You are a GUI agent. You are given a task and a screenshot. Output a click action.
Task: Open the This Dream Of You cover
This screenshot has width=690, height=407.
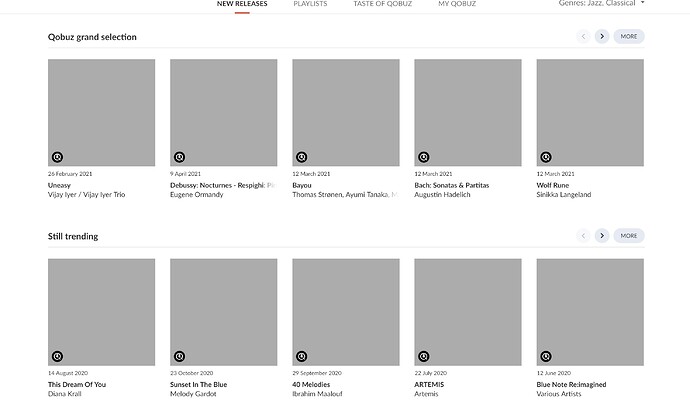[x=101, y=312]
